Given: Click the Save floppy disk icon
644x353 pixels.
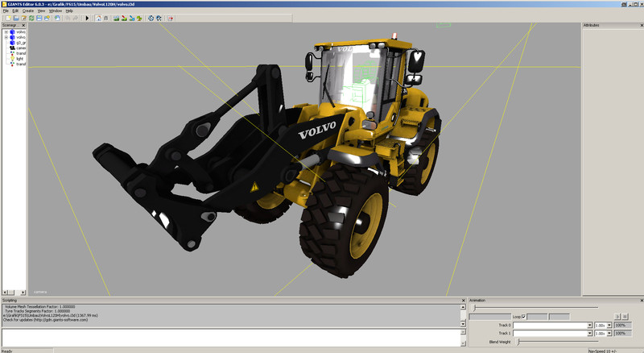Looking at the screenshot, I should (39, 18).
